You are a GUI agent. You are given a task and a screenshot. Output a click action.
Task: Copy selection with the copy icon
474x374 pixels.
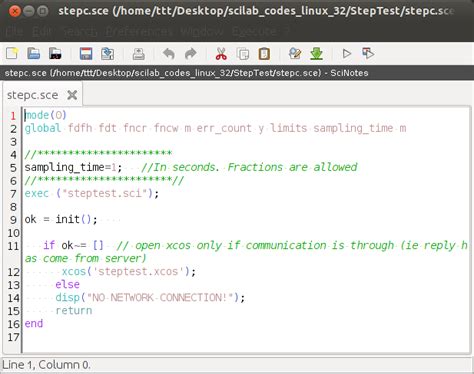pos(243,53)
